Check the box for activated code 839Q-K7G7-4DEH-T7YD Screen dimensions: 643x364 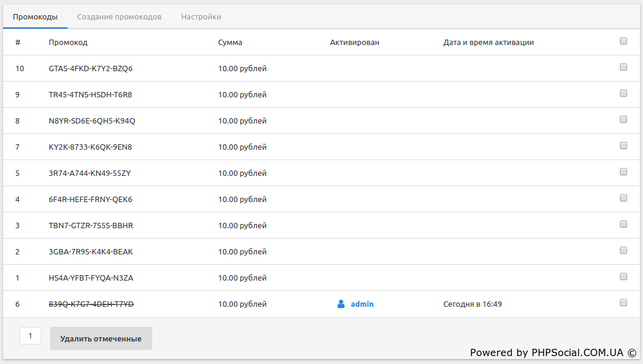tap(623, 303)
